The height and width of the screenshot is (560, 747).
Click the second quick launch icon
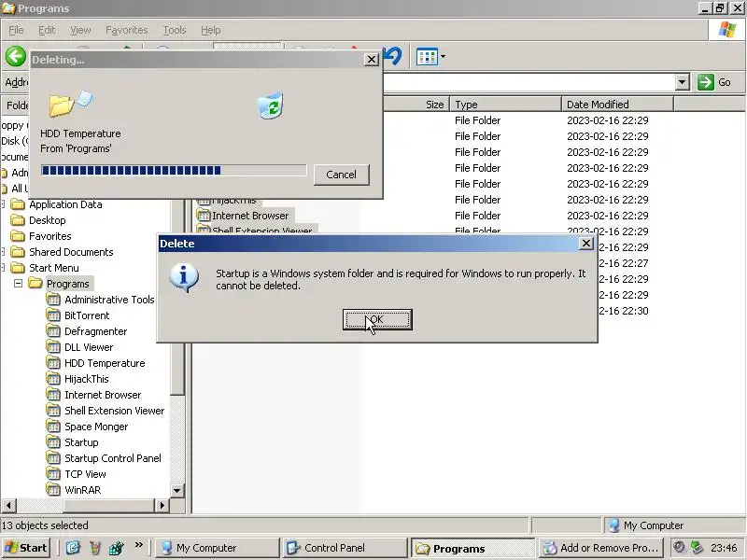pos(95,548)
